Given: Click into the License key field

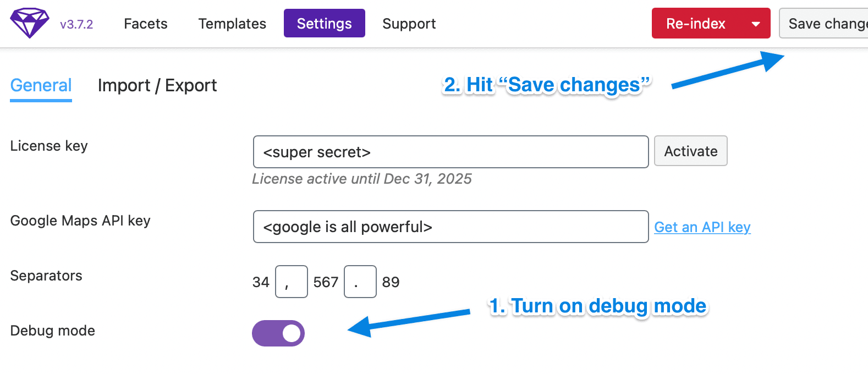Looking at the screenshot, I should [x=451, y=152].
